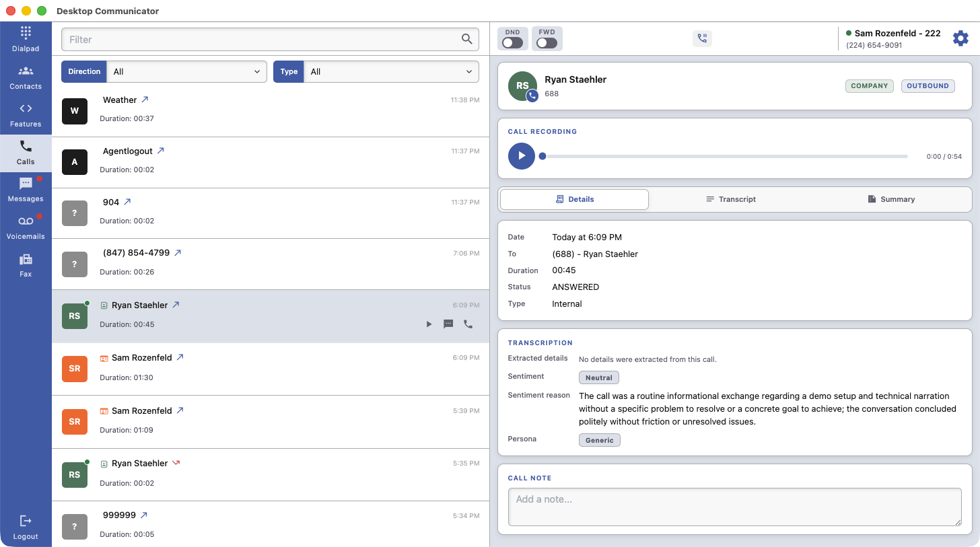Toggle the DND switch
Screen dimensions: 980x547
(x=512, y=43)
